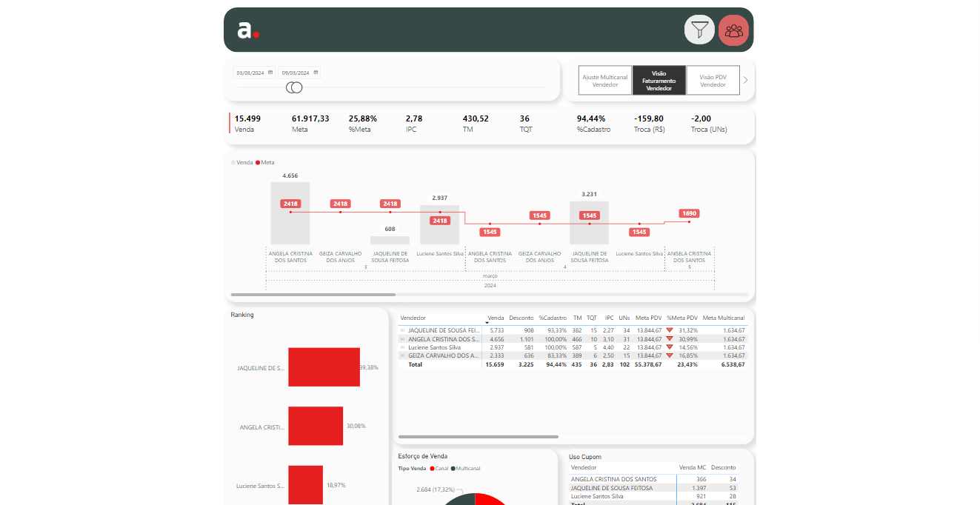Click the red down triangle in GEIZA CARVALHO's row
Viewport: 980px width, 505px height.
pos(670,355)
